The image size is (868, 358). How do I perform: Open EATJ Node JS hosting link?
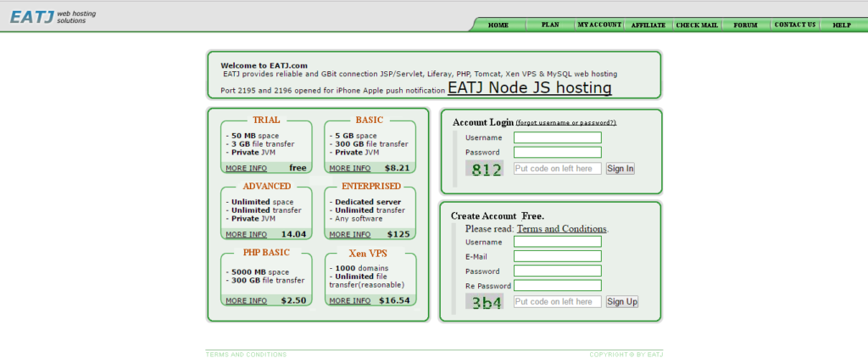[x=529, y=87]
